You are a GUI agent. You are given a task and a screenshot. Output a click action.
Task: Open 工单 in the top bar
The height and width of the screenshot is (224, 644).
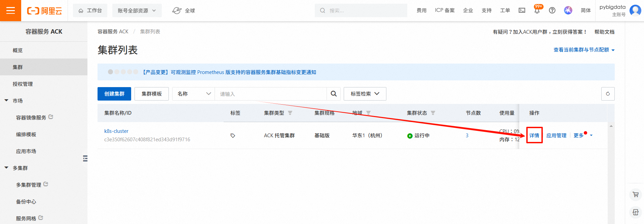[505, 10]
